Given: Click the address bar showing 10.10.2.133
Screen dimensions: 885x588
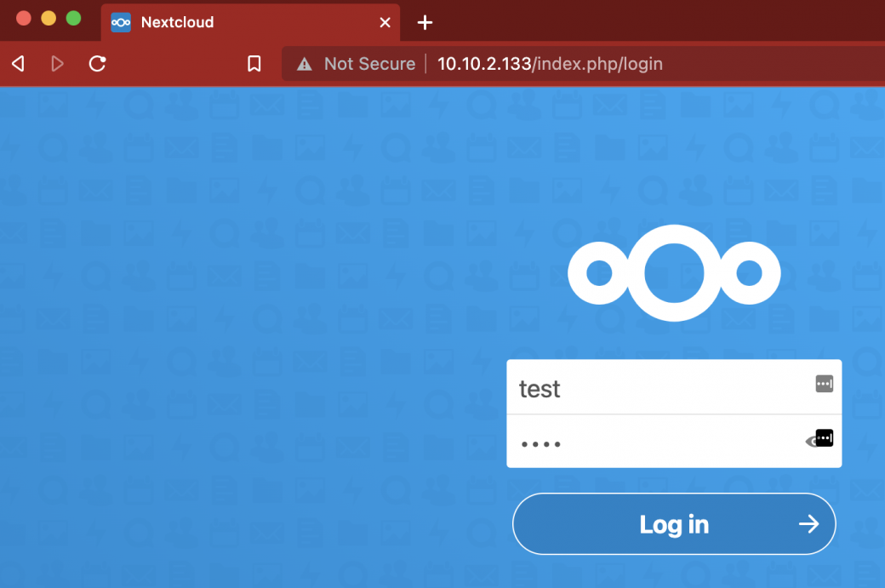Looking at the screenshot, I should tap(551, 63).
